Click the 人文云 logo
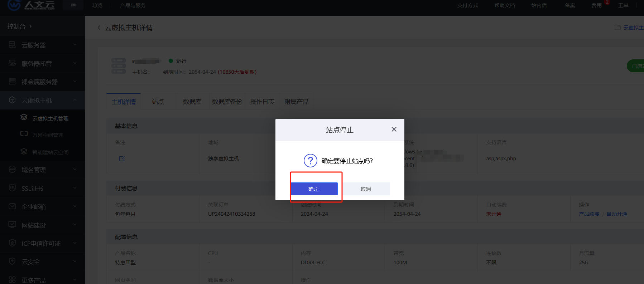644x284 pixels. click(x=31, y=5)
